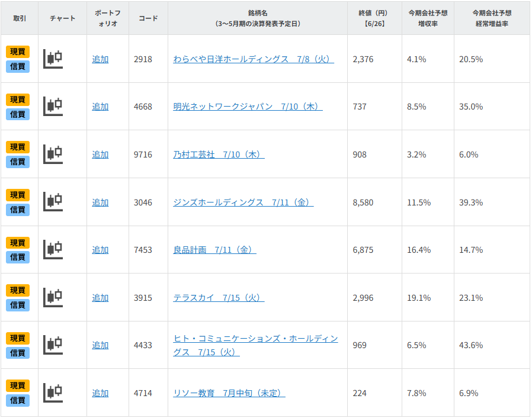
Task: Click the chart icon for 乃村工芸社
Action: 53,155
